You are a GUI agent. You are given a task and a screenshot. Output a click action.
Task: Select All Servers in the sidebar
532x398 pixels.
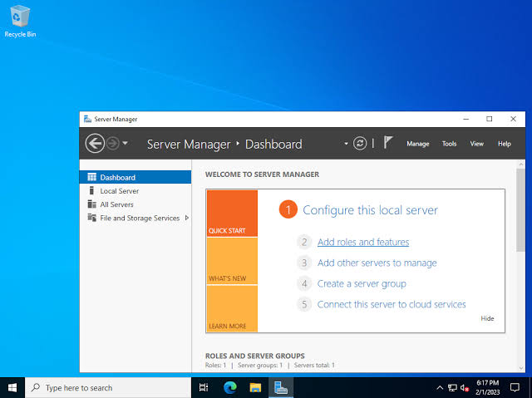point(135,204)
